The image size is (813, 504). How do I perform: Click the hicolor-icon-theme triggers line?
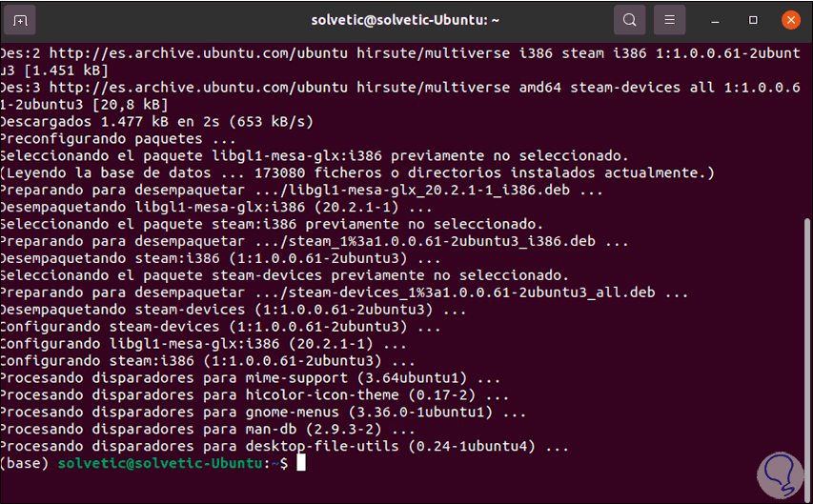254,395
